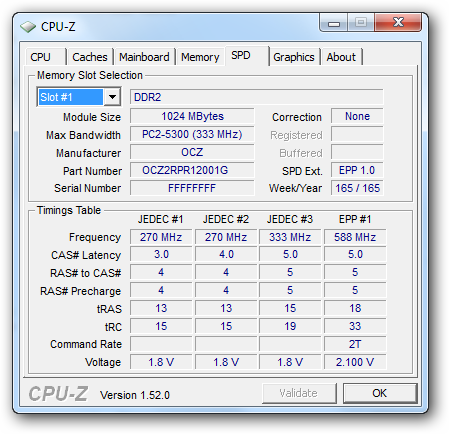Close the CPU-Z window

[x=398, y=23]
